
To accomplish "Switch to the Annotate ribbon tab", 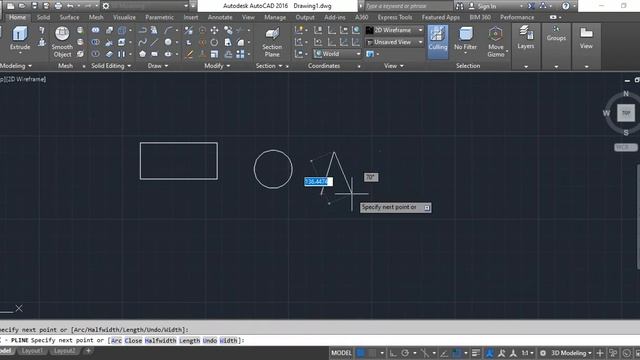I will (x=220, y=17).
